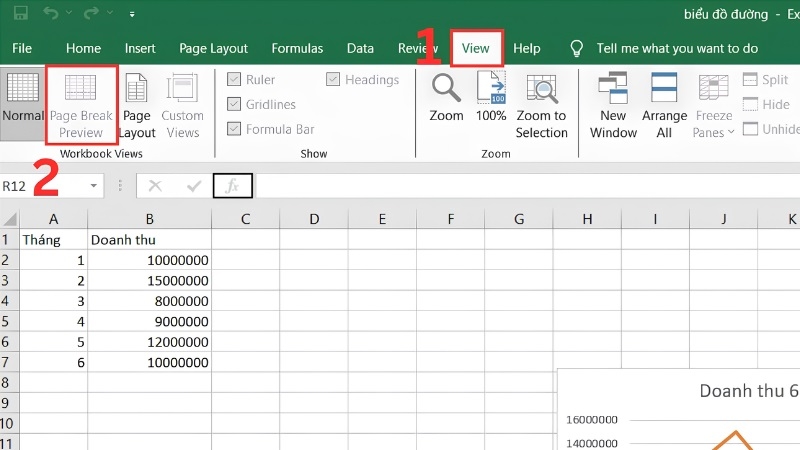This screenshot has width=800, height=450.
Task: Select column H header
Action: (587, 219)
